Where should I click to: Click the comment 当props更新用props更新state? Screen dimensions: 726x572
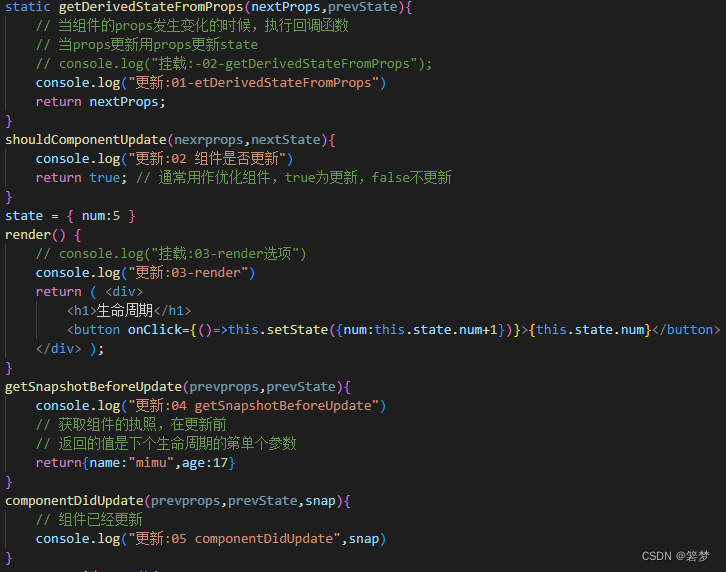click(147, 45)
